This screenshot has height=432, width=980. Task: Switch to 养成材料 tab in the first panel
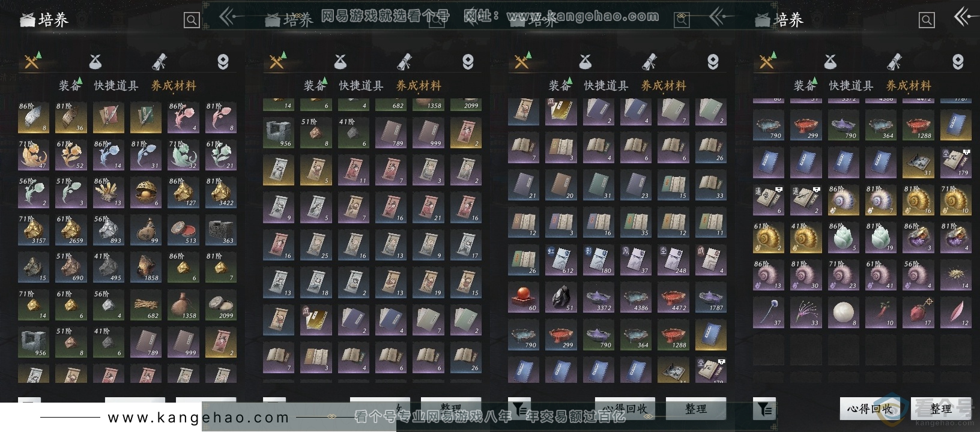174,86
